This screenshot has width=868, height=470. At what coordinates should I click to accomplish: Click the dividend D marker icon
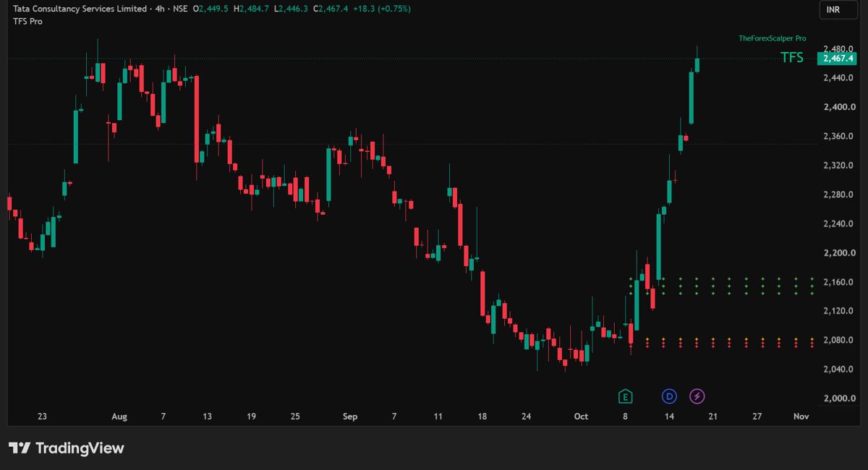669,396
